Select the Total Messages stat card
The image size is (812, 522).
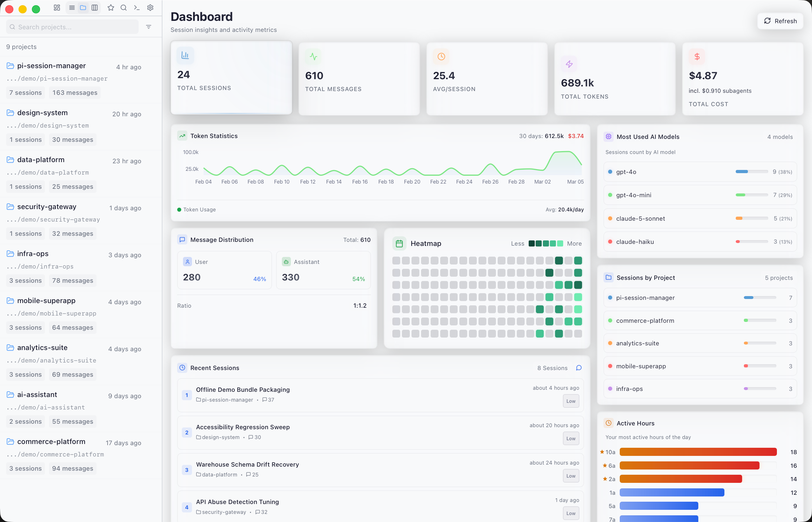pyautogui.click(x=359, y=79)
